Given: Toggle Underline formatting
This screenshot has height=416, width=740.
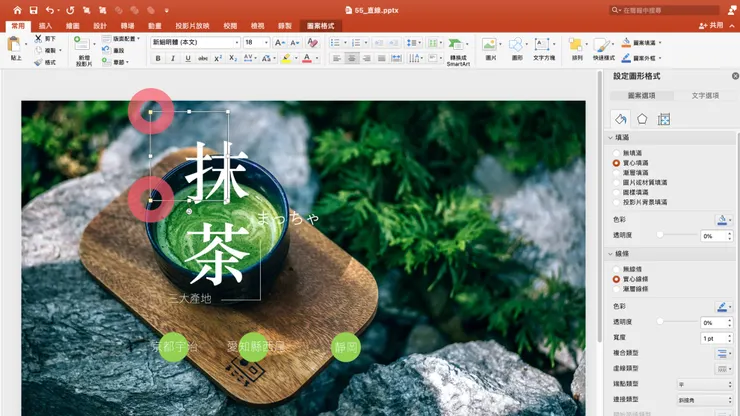Looking at the screenshot, I should click(x=188, y=58).
